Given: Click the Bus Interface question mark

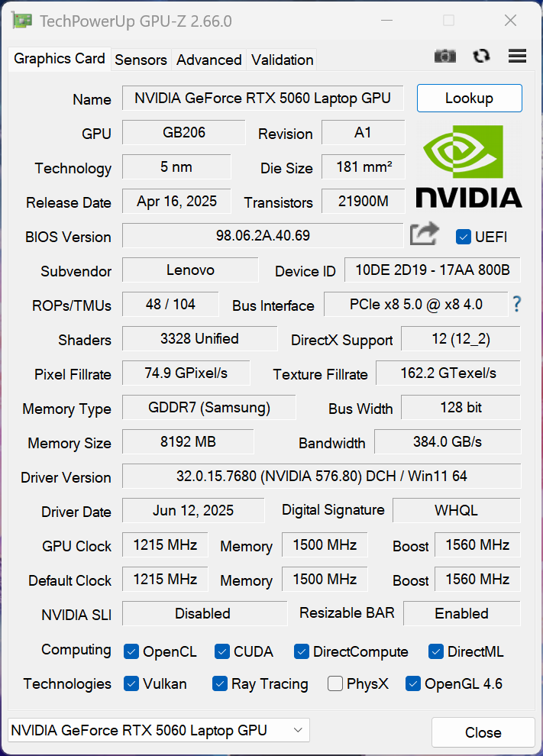Looking at the screenshot, I should pyautogui.click(x=517, y=305).
